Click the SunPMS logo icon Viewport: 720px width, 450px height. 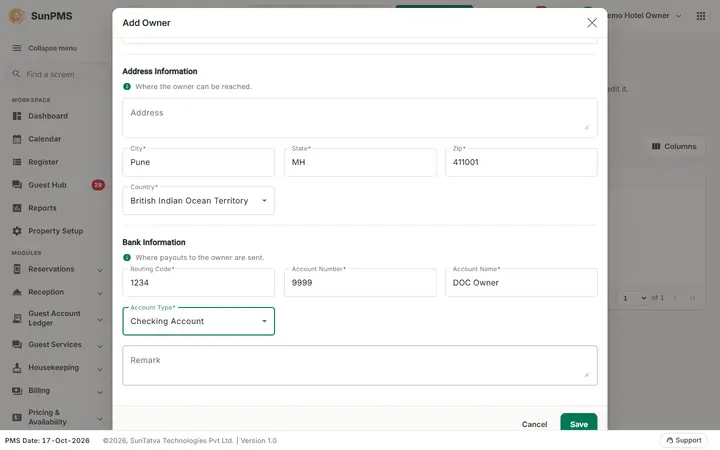pyautogui.click(x=17, y=16)
